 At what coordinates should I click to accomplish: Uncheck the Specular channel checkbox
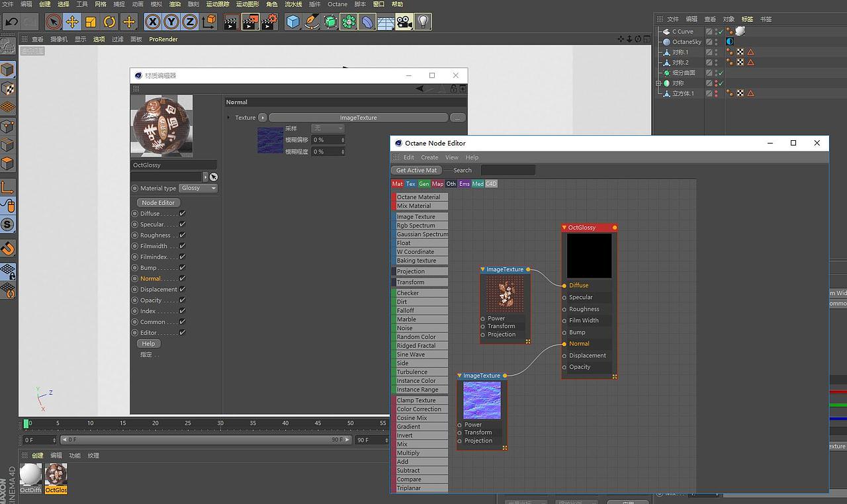183,224
